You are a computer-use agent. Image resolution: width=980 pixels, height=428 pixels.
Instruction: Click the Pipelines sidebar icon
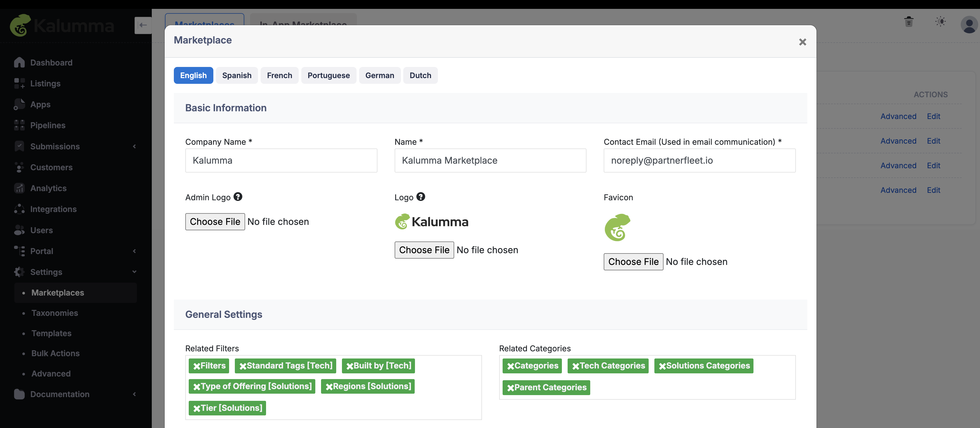pyautogui.click(x=19, y=125)
